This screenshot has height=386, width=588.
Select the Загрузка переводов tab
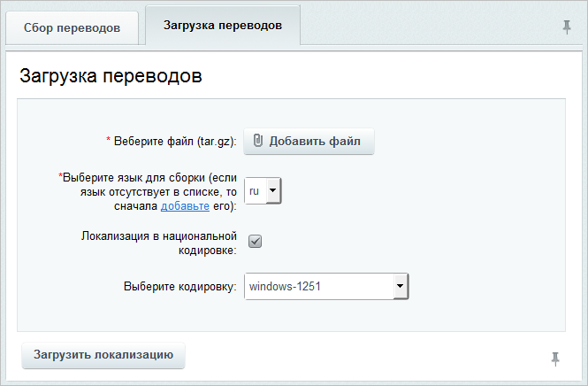point(223,26)
